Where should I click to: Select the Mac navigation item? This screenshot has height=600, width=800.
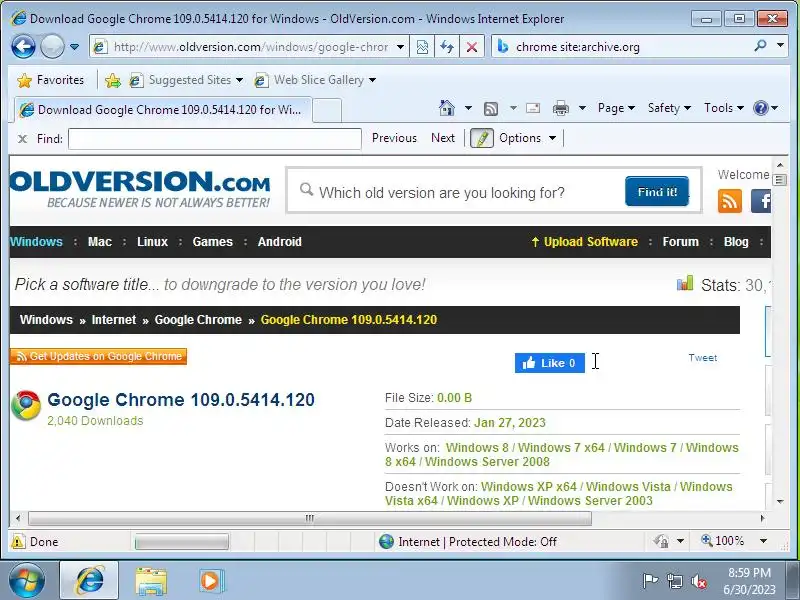99,242
